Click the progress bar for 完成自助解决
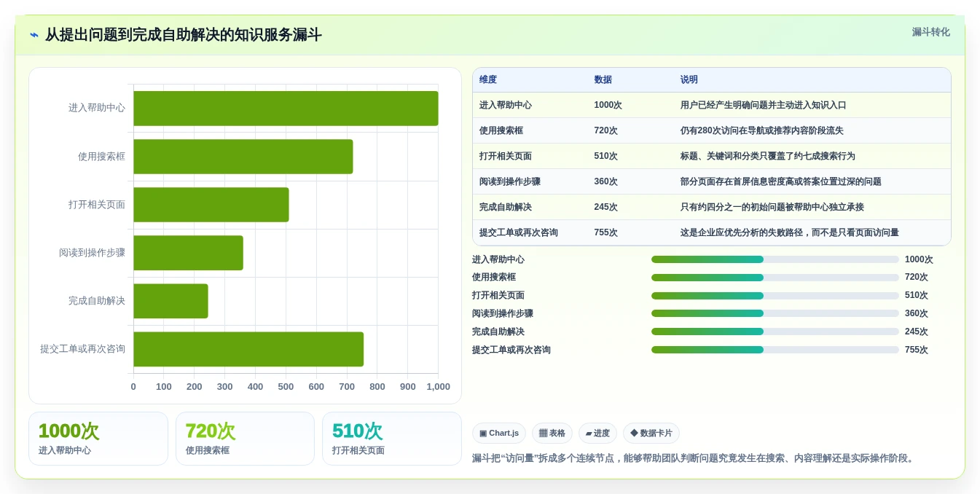Screen dimensions: 980x494 775,332
